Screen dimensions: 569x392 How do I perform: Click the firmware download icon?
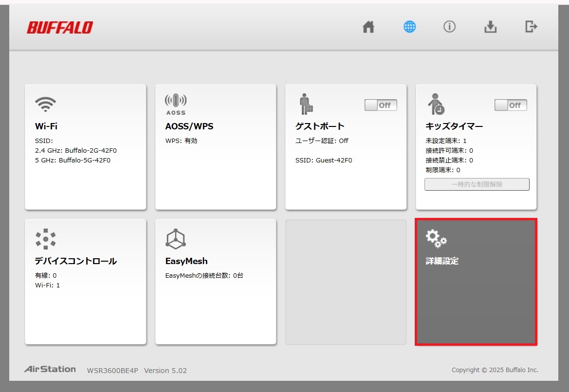coord(490,27)
